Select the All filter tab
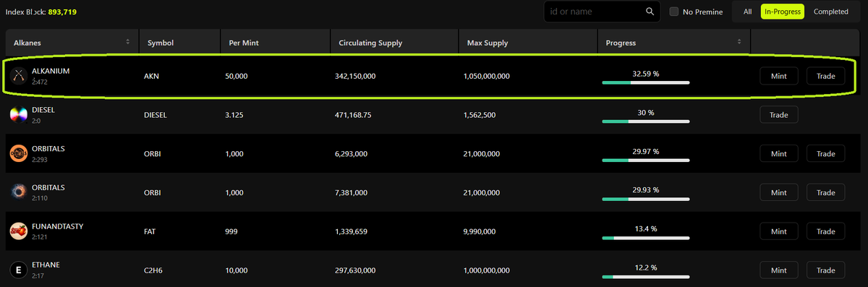 (747, 12)
